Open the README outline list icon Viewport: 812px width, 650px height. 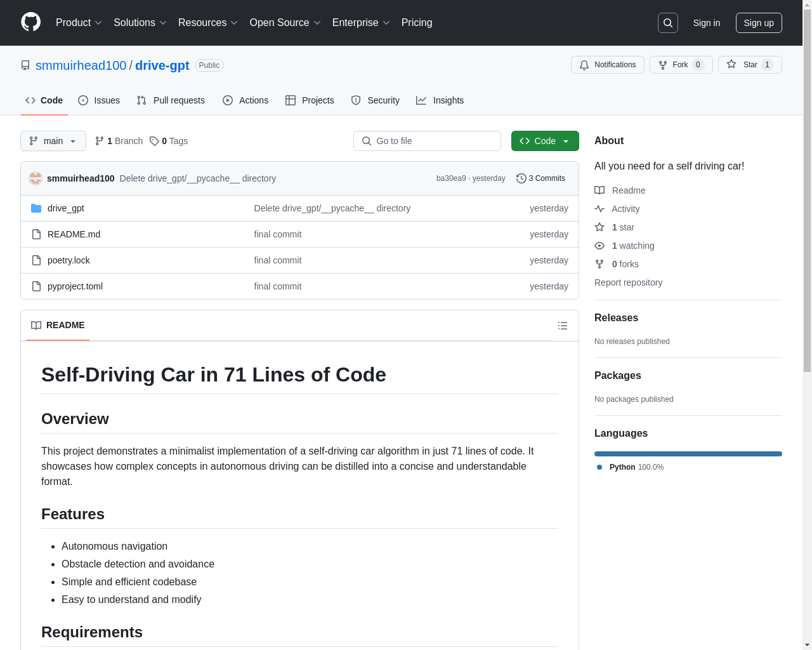pos(563,326)
